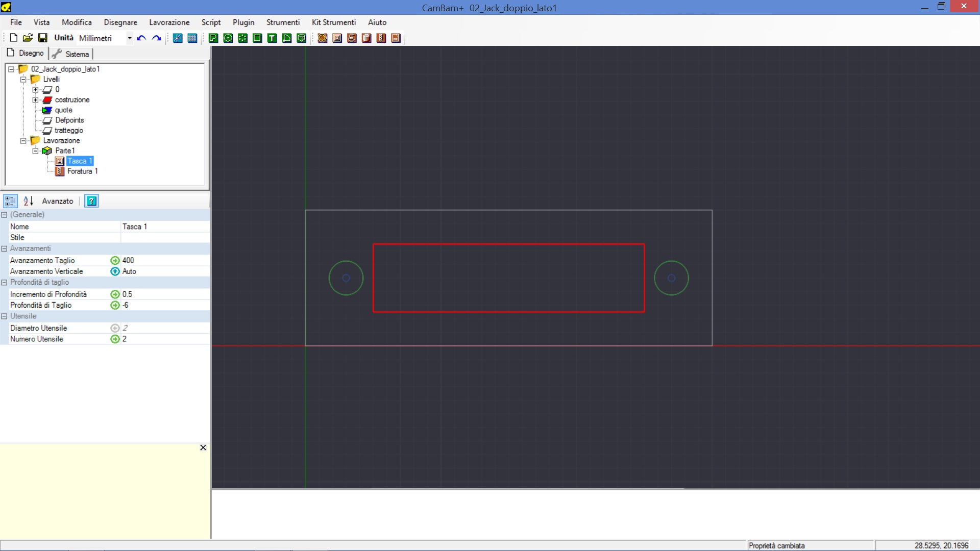Collapse the Parte1 node
The height and width of the screenshot is (551, 980).
35,151
